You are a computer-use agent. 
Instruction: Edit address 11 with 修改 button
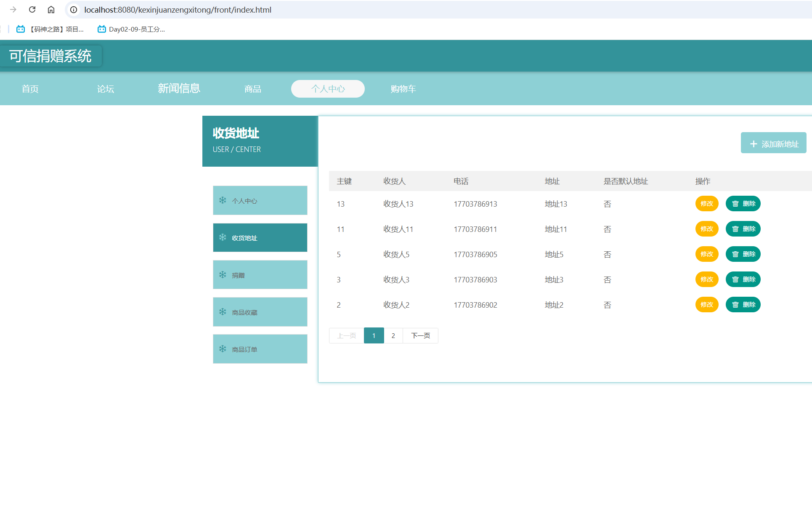click(x=707, y=229)
